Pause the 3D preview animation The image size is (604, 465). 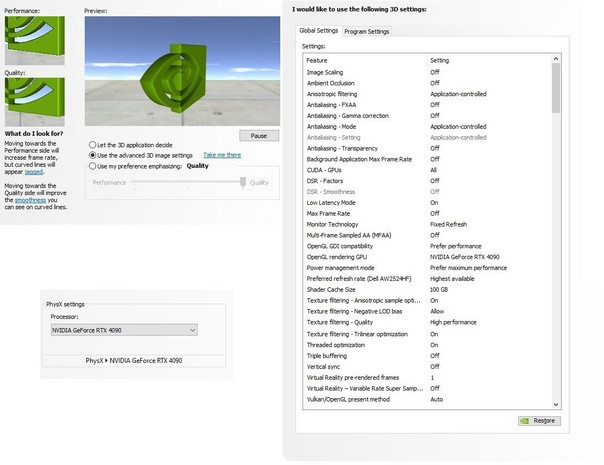coord(259,136)
